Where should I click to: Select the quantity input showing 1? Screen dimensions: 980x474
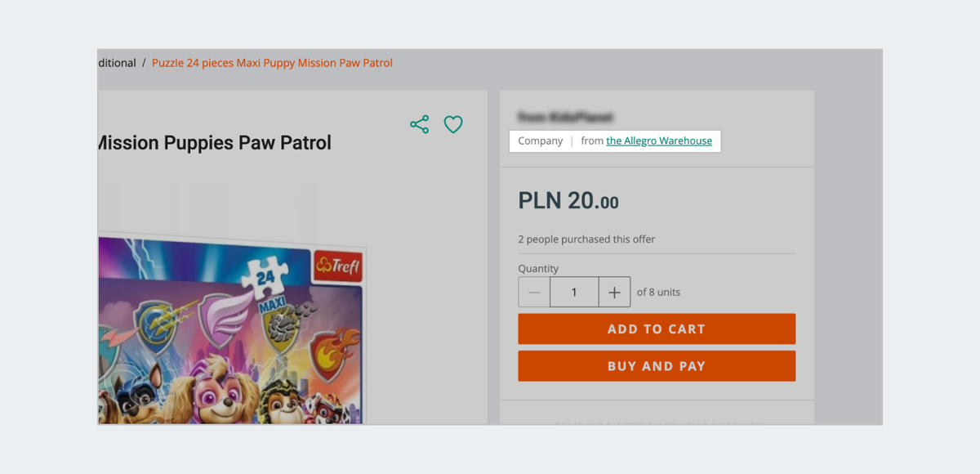[x=574, y=292]
